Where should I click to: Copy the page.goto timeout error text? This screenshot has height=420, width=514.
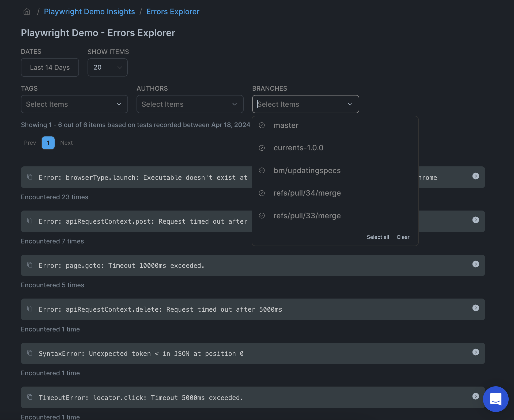(x=29, y=265)
